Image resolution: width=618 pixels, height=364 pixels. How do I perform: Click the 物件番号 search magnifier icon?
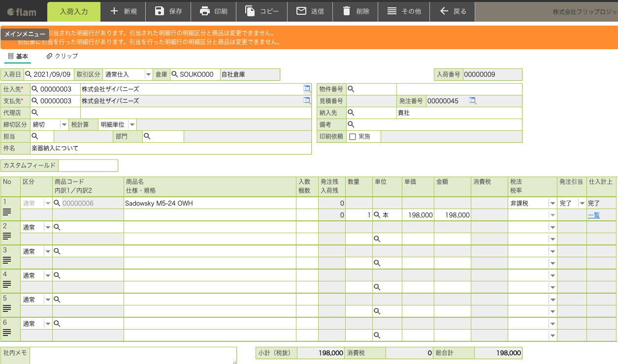click(351, 89)
